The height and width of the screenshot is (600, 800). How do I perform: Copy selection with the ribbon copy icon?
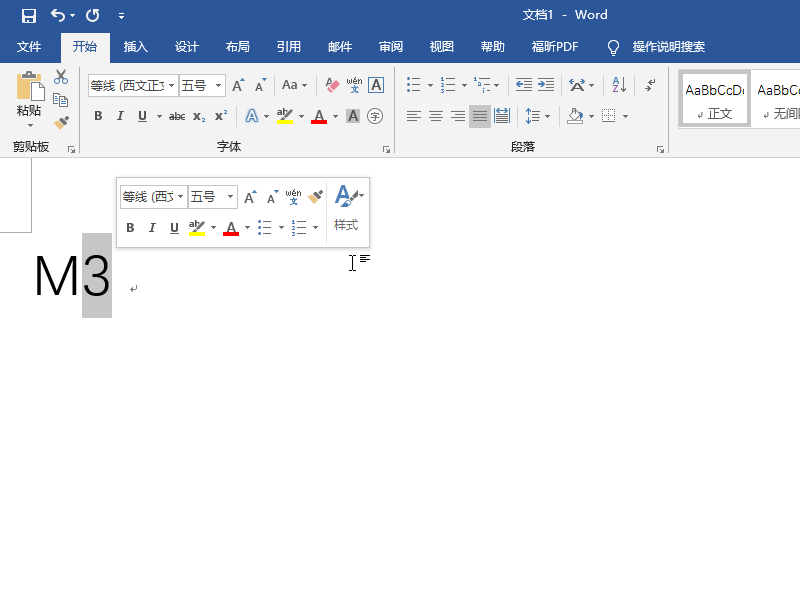[61, 100]
